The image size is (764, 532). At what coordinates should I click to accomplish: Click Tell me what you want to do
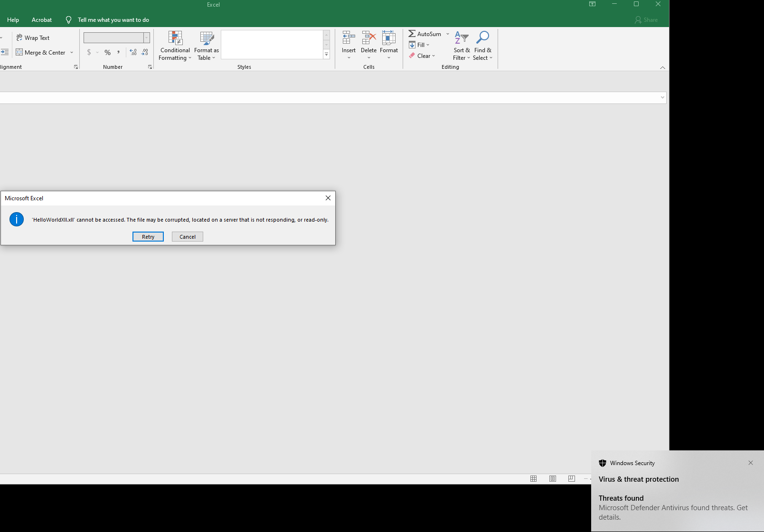(x=113, y=20)
